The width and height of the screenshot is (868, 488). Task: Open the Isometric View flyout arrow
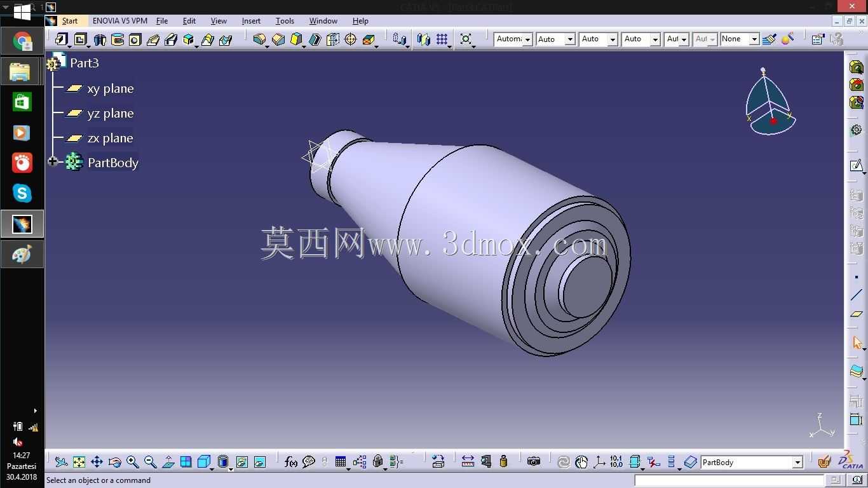tap(212, 468)
